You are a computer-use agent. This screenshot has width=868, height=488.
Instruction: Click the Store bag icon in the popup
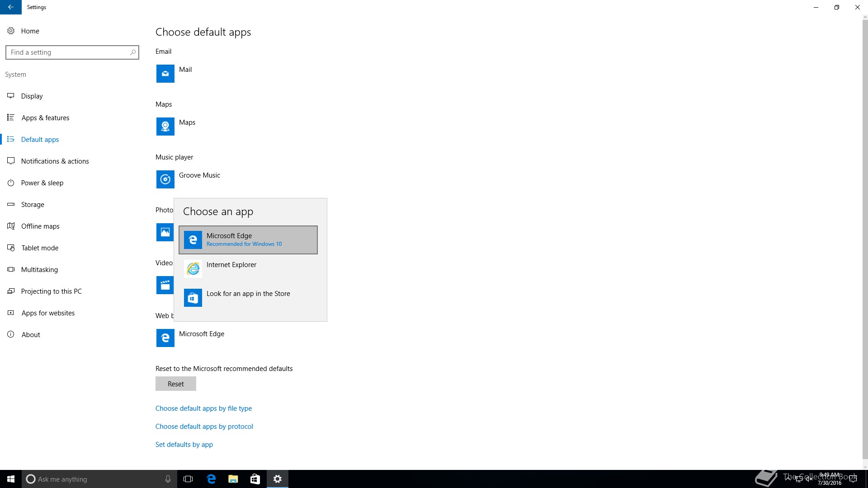(193, 298)
